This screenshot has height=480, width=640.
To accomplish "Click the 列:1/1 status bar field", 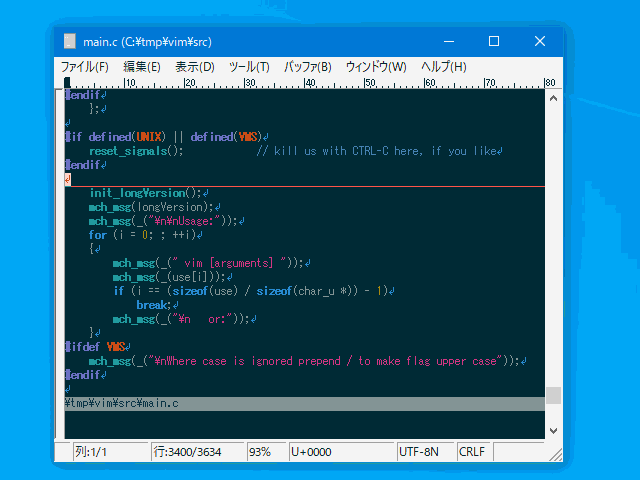I will (111, 452).
